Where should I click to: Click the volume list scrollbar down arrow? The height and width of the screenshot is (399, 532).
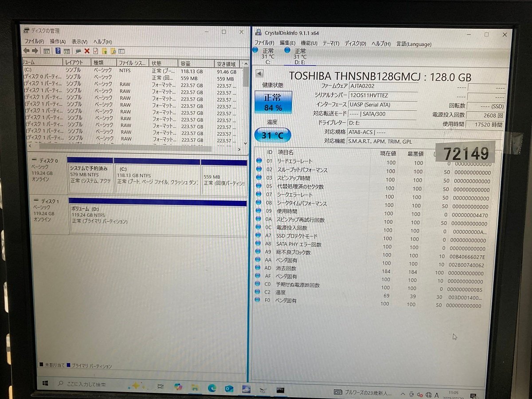pyautogui.click(x=245, y=143)
